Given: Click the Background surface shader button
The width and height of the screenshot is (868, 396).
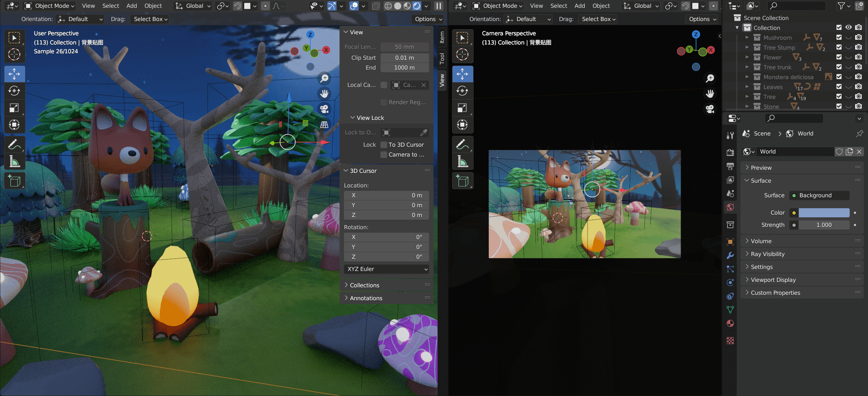Looking at the screenshot, I should click(x=819, y=195).
